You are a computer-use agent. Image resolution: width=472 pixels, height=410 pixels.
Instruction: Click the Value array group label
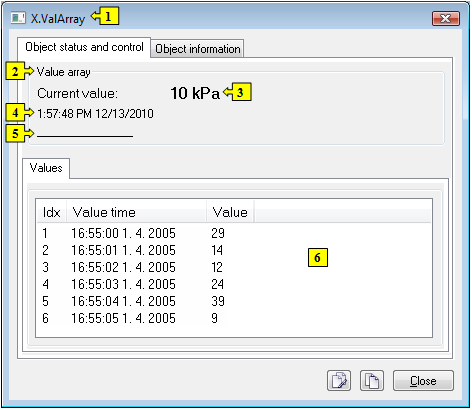tap(63, 72)
